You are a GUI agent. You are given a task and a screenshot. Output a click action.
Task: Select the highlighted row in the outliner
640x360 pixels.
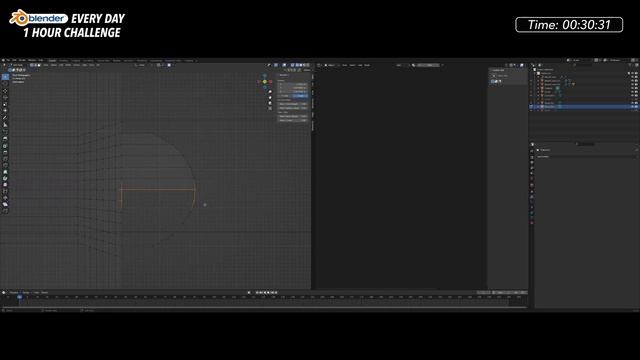[x=584, y=107]
